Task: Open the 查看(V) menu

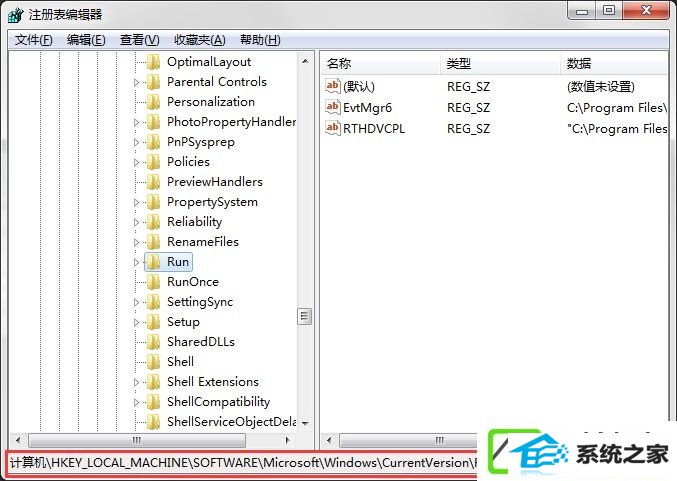Action: [139, 40]
